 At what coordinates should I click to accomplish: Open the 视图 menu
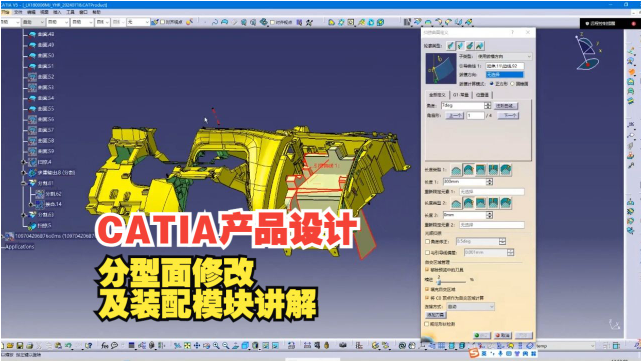pyautogui.click(x=44, y=12)
